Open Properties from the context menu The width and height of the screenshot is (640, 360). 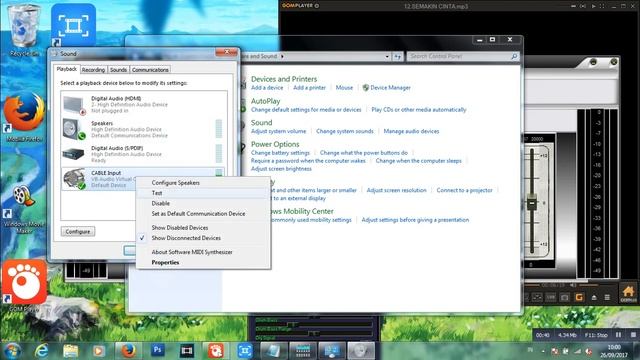(165, 262)
